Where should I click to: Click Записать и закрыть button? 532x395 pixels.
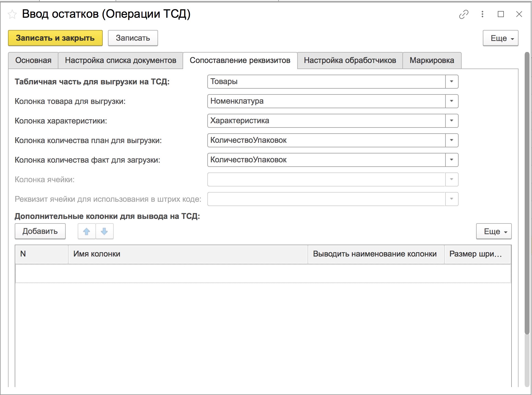pos(55,38)
